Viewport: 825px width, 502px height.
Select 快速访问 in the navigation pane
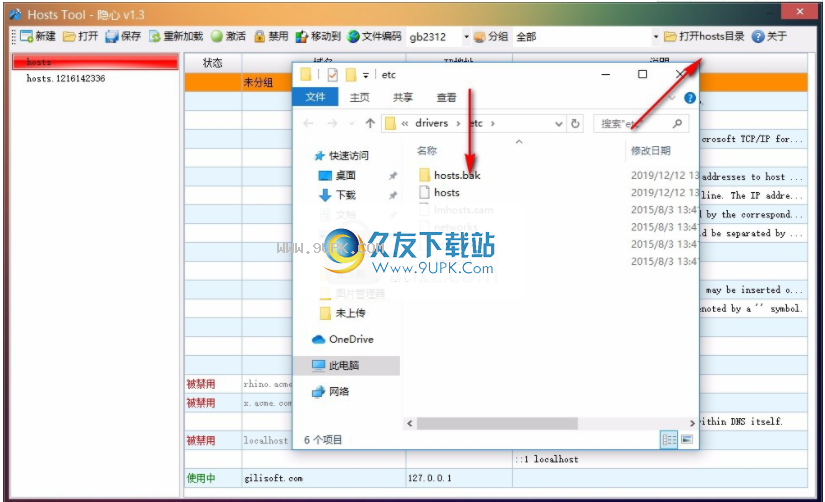(x=342, y=156)
